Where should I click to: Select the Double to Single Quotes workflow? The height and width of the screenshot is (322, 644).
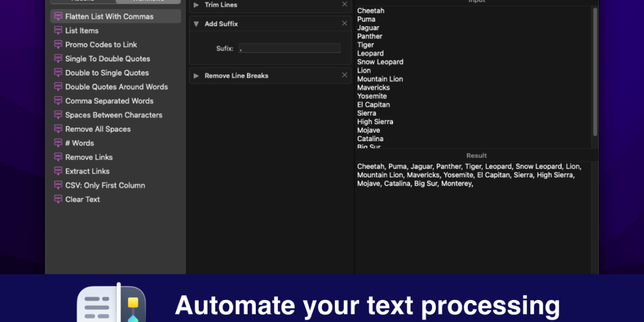(x=107, y=73)
